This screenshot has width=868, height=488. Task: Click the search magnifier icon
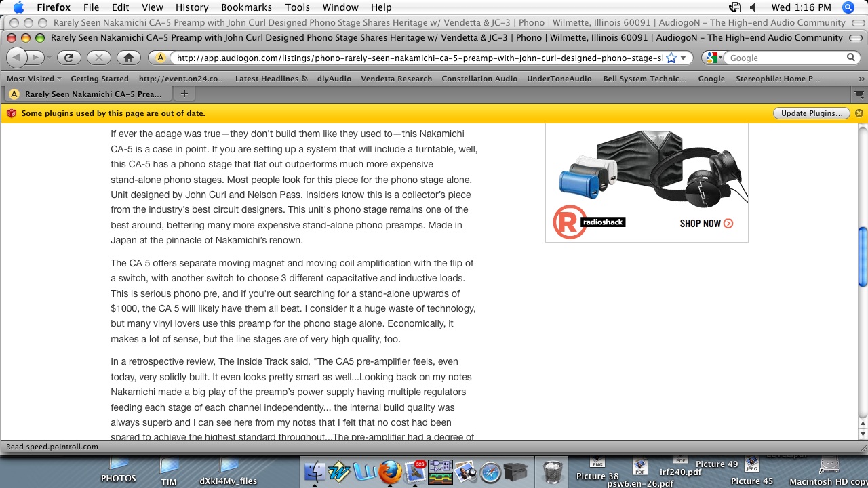pyautogui.click(x=851, y=58)
